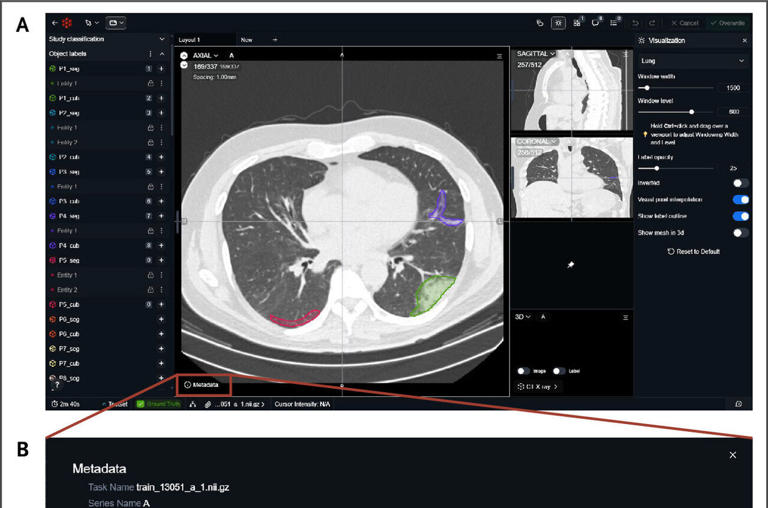
Task: Toggle the Image switch in 3D viewport
Action: pyautogui.click(x=523, y=371)
